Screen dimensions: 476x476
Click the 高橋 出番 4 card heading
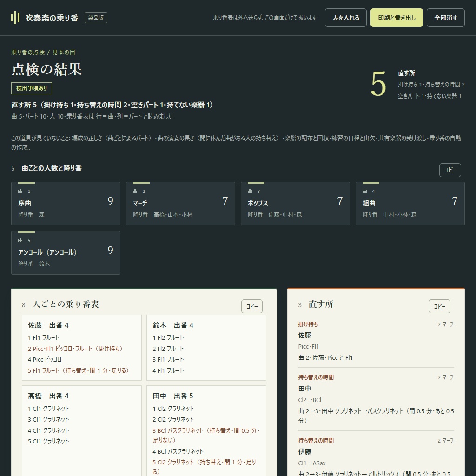[x=48, y=396]
